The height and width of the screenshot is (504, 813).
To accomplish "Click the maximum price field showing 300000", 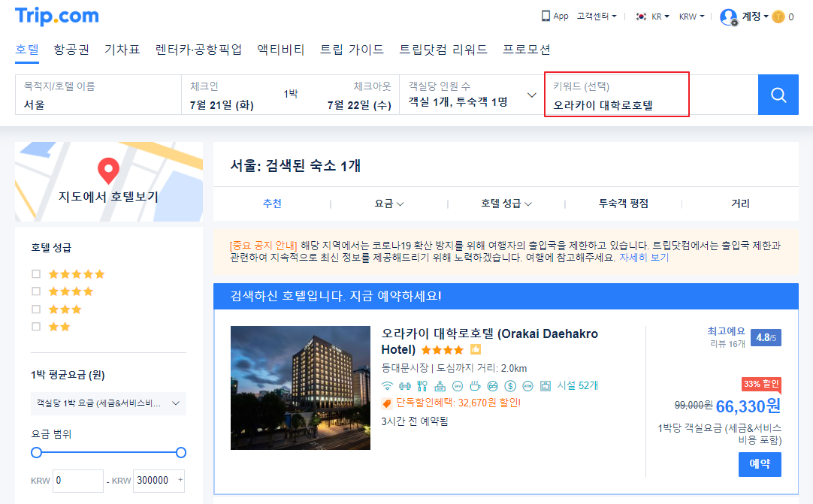I will coord(159,481).
